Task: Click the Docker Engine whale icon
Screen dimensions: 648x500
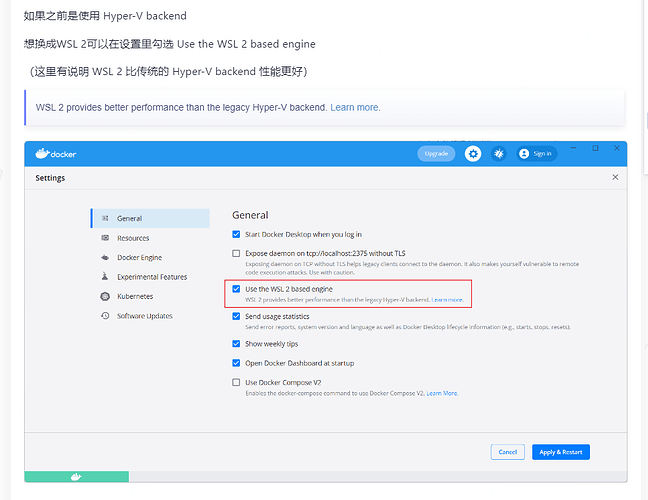Action: click(105, 257)
